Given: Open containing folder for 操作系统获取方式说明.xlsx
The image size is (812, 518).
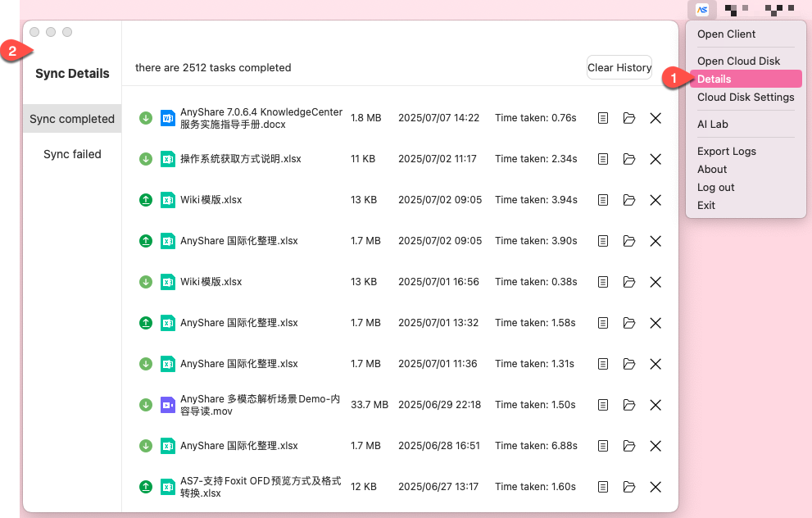Looking at the screenshot, I should 629,159.
